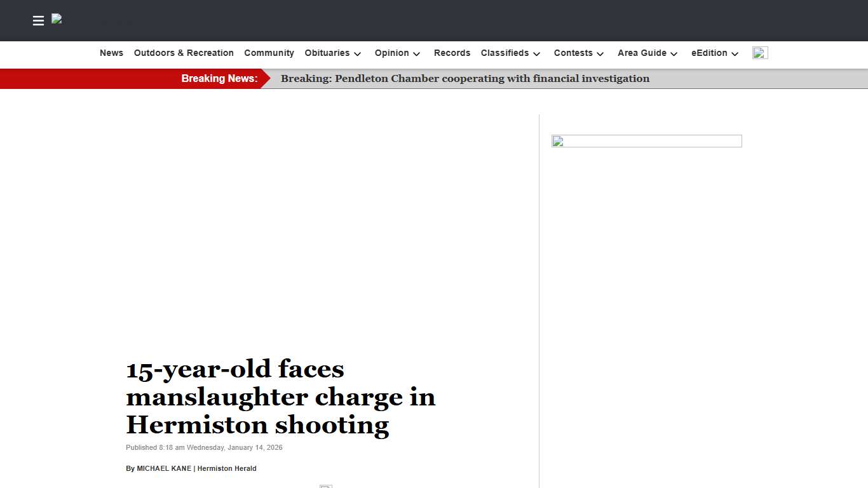Open the hamburger navigation menu
Screen dimensions: 868x488
coord(38,20)
